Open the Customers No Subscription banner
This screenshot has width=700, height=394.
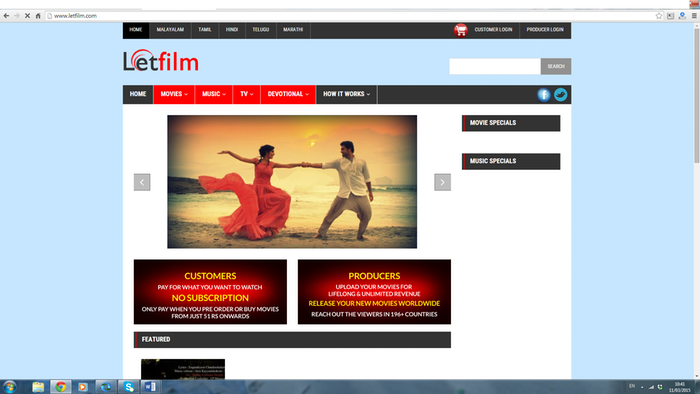[210, 292]
